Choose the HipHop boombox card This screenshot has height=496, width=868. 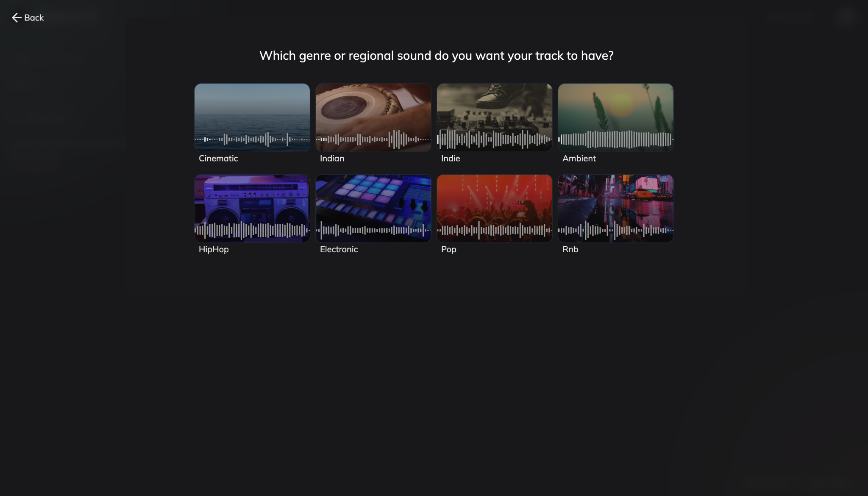tap(252, 209)
